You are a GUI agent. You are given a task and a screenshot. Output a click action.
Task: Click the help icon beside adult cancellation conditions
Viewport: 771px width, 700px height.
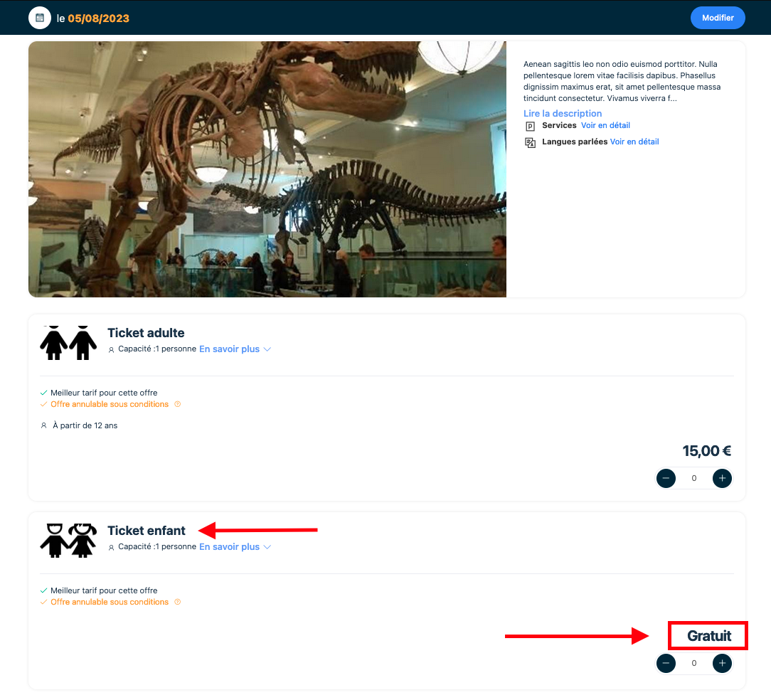178,405
